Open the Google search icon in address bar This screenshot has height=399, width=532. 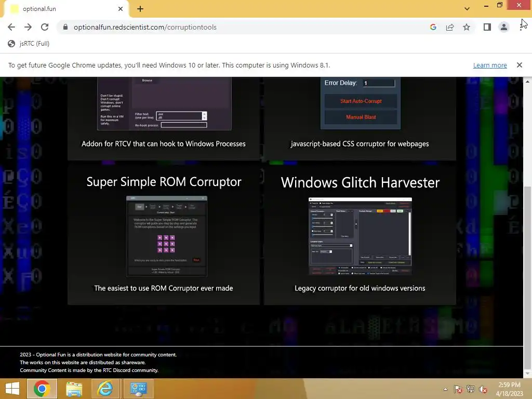433,27
